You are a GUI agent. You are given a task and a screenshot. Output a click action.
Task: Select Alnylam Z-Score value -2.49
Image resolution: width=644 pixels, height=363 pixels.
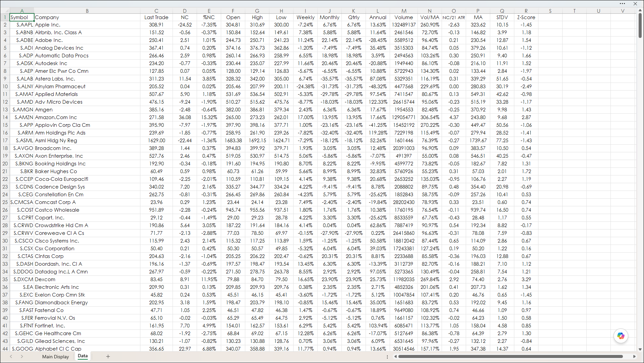526,87
